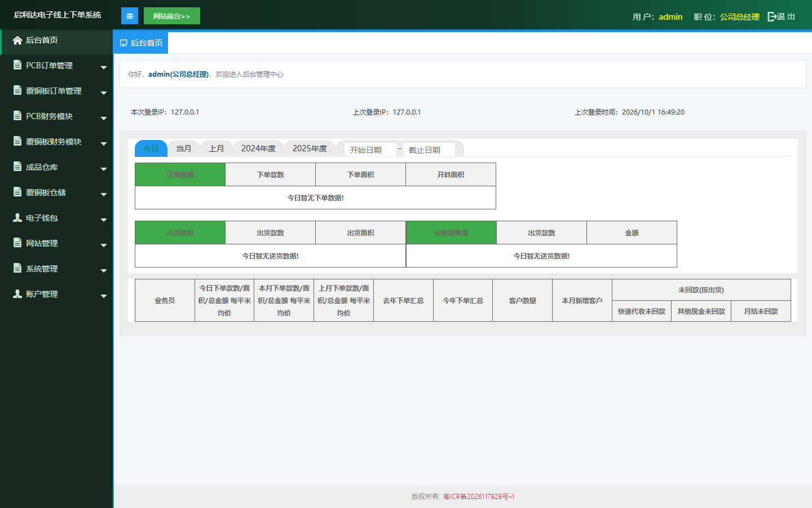Click the 订单数据 green header cell
This screenshot has height=508, width=812.
pyautogui.click(x=180, y=175)
